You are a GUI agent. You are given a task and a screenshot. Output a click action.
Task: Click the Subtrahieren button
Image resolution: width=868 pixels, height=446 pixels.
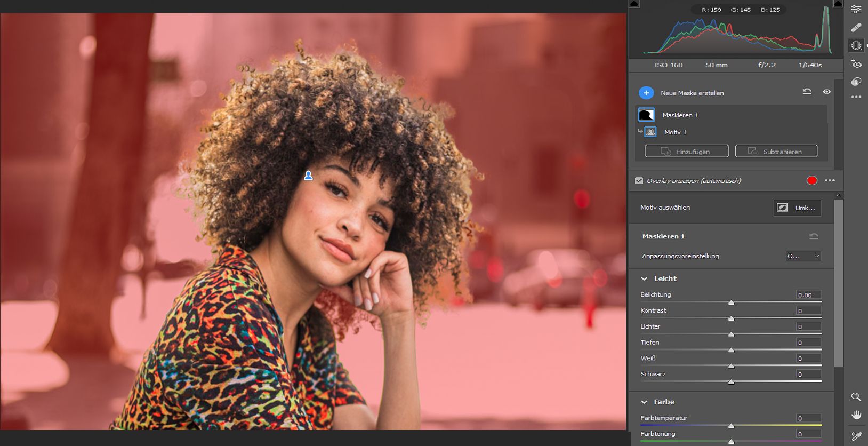pyautogui.click(x=776, y=152)
